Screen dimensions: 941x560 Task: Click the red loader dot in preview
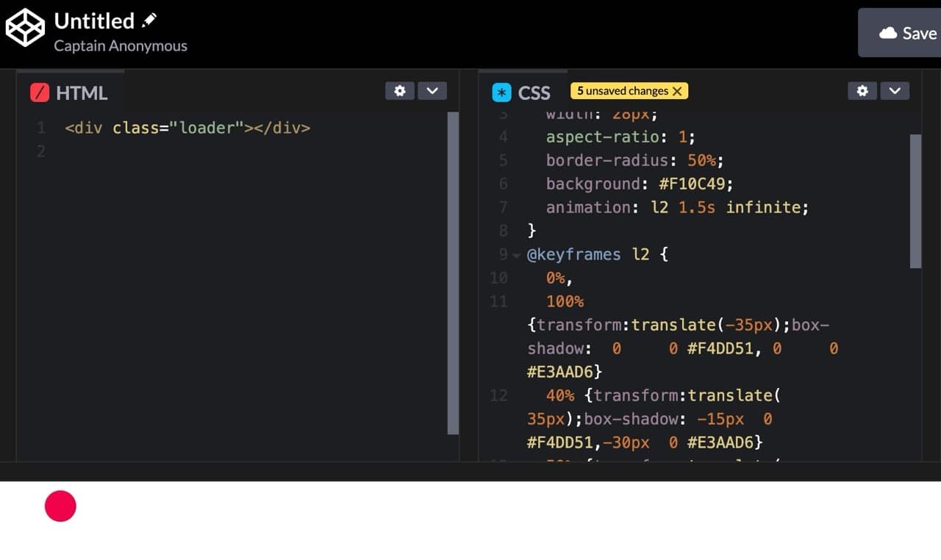(x=60, y=506)
